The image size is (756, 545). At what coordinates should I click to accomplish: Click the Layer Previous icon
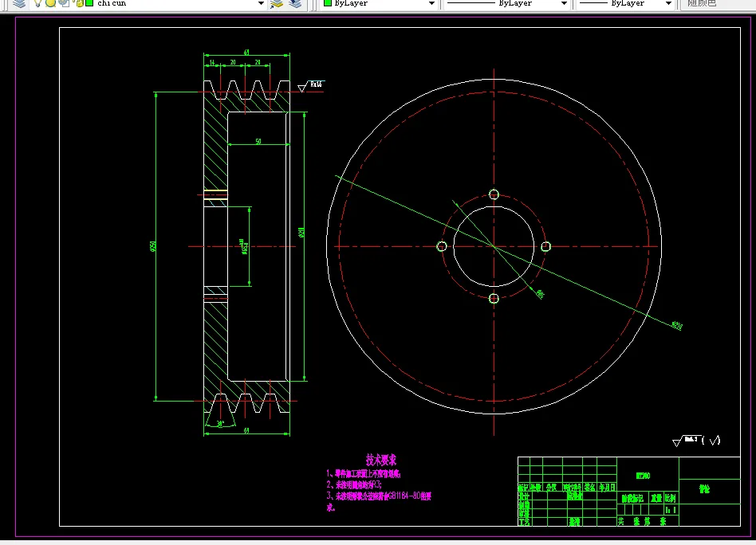(x=295, y=4)
